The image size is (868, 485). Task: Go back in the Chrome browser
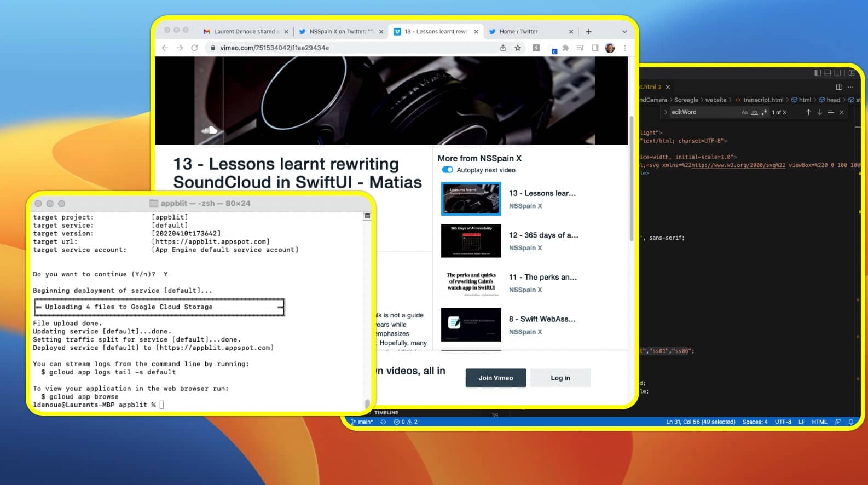point(165,48)
